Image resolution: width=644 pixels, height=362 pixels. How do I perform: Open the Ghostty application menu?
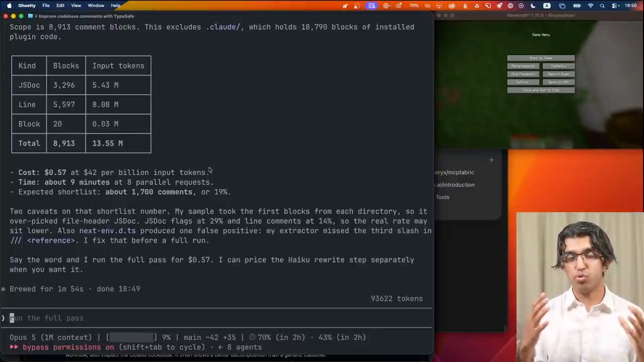(27, 6)
